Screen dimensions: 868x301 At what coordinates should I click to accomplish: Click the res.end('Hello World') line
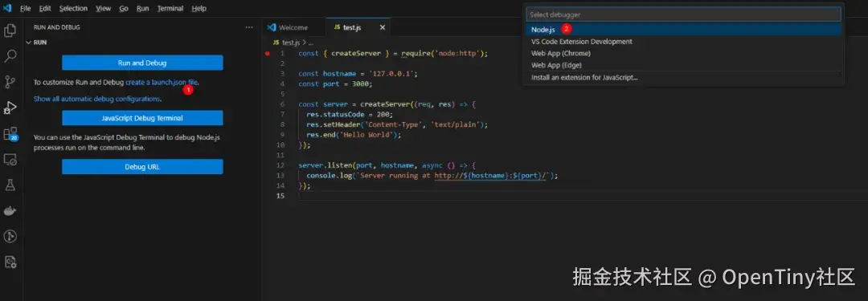pyautogui.click(x=353, y=135)
